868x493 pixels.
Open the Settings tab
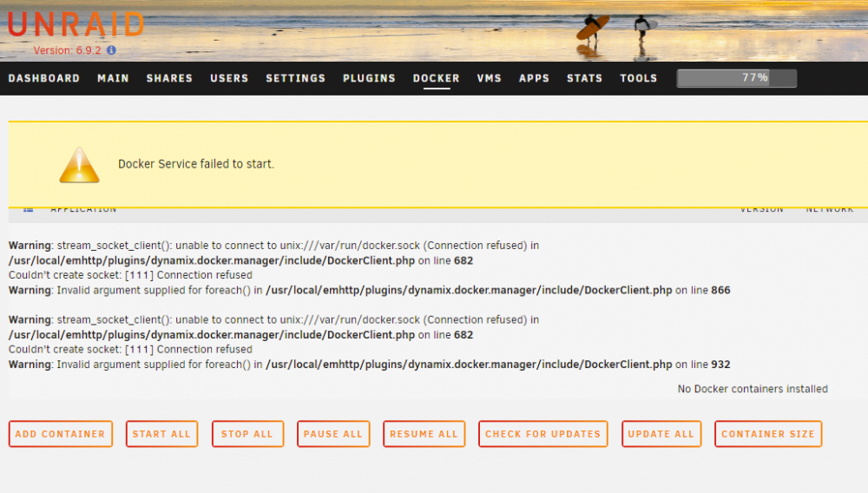(x=296, y=79)
